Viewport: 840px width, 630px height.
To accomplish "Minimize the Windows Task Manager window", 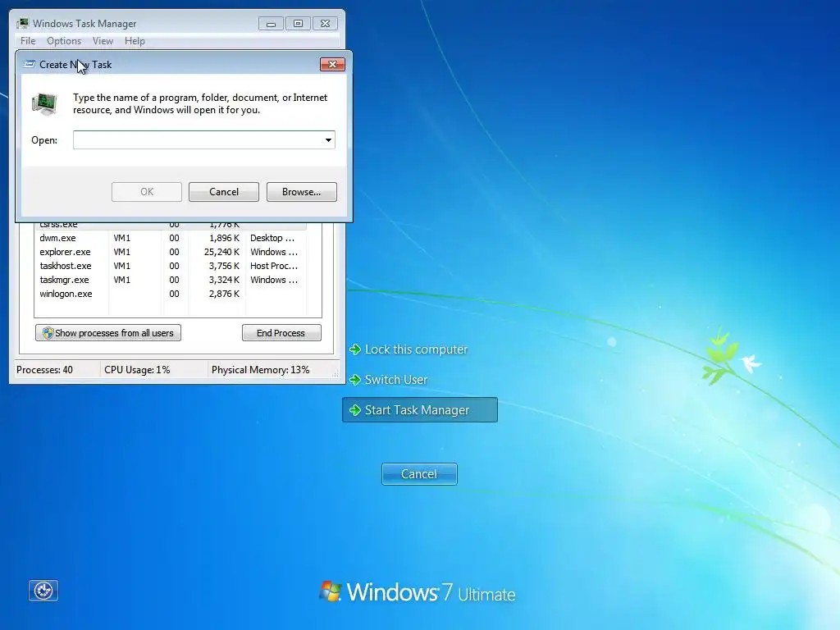I will click(271, 24).
